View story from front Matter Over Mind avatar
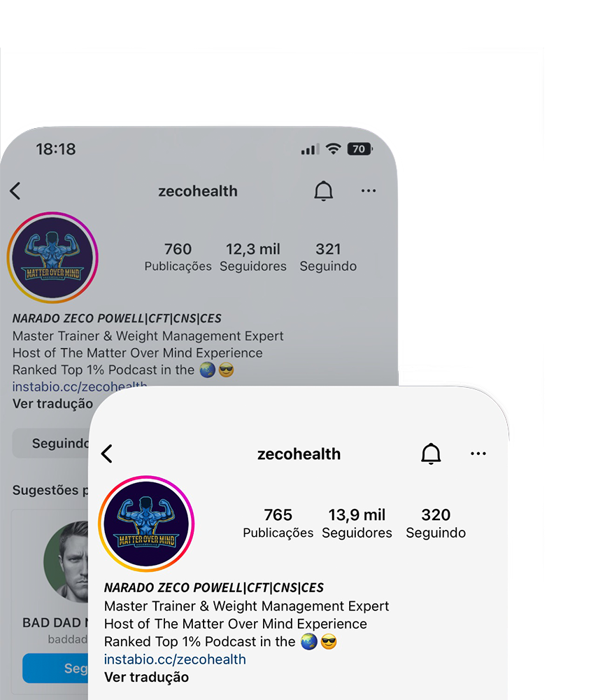 [146, 524]
